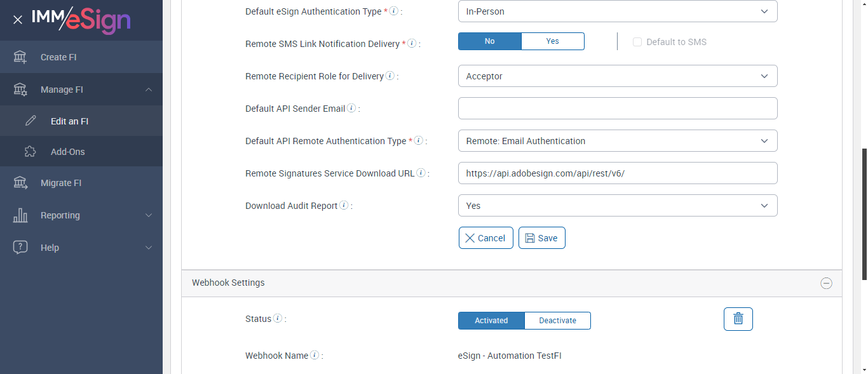Click the vertical page scrollbar
868x374 pixels.
point(863,214)
